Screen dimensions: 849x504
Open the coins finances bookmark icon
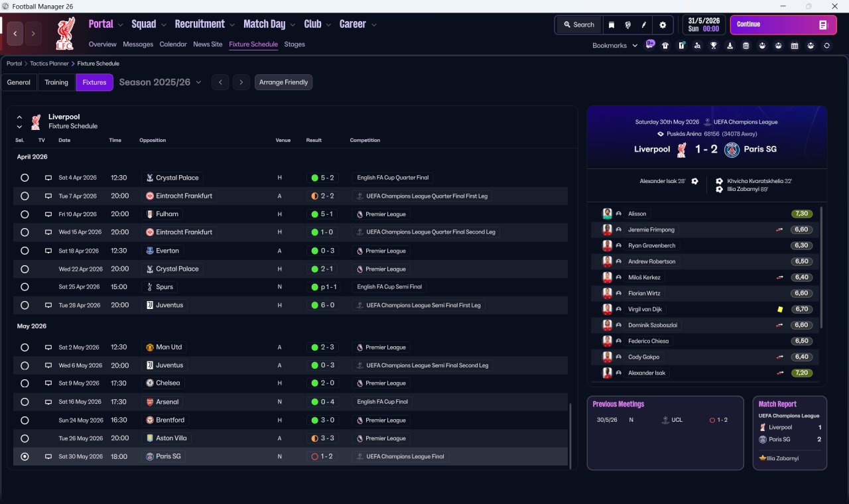click(x=746, y=46)
